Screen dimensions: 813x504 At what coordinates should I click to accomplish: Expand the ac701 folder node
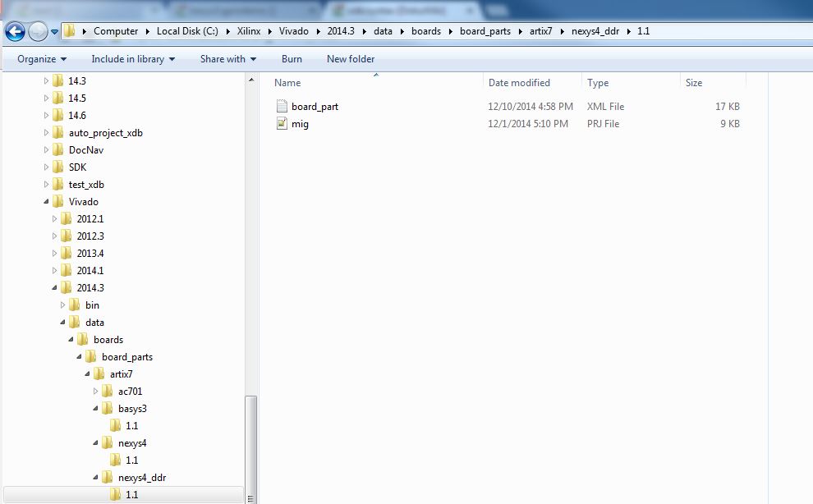click(x=95, y=391)
